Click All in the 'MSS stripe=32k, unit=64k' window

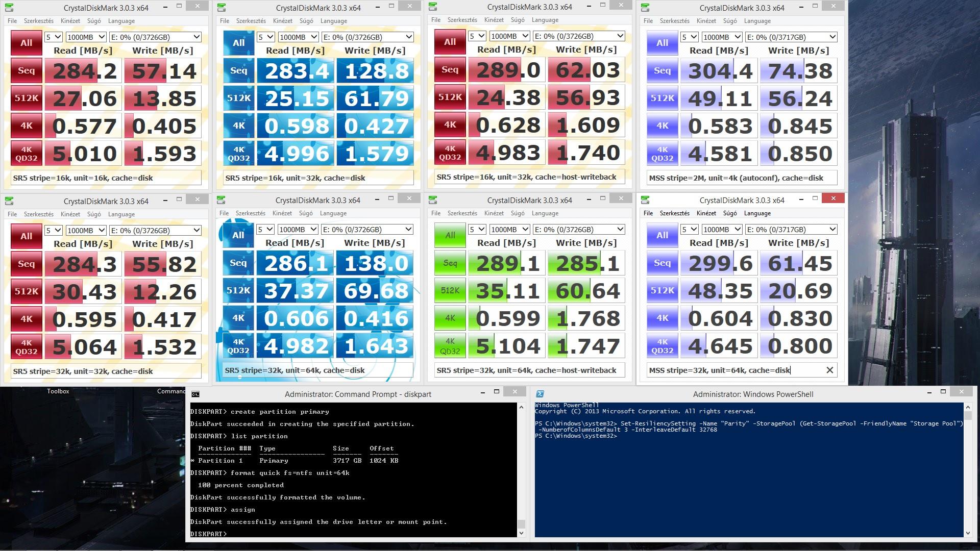click(662, 235)
